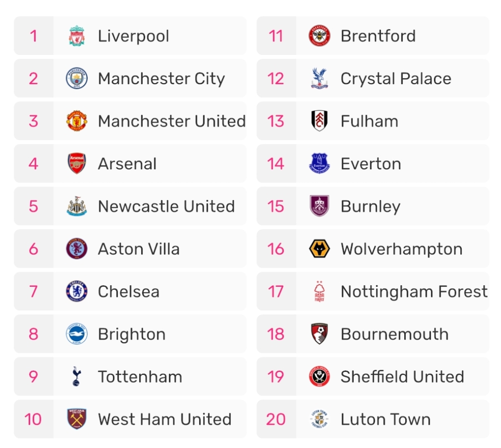
Task: Select the West Ham United name
Action: [x=165, y=419]
